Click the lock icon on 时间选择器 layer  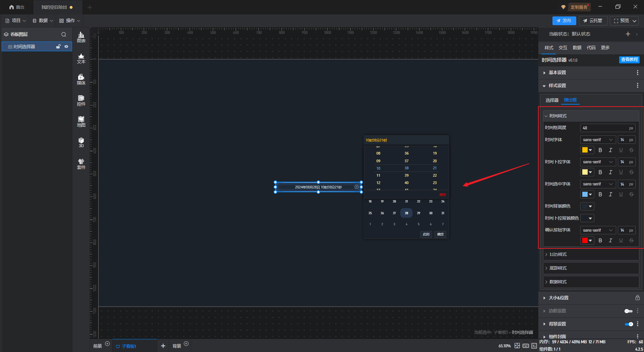[x=58, y=47]
